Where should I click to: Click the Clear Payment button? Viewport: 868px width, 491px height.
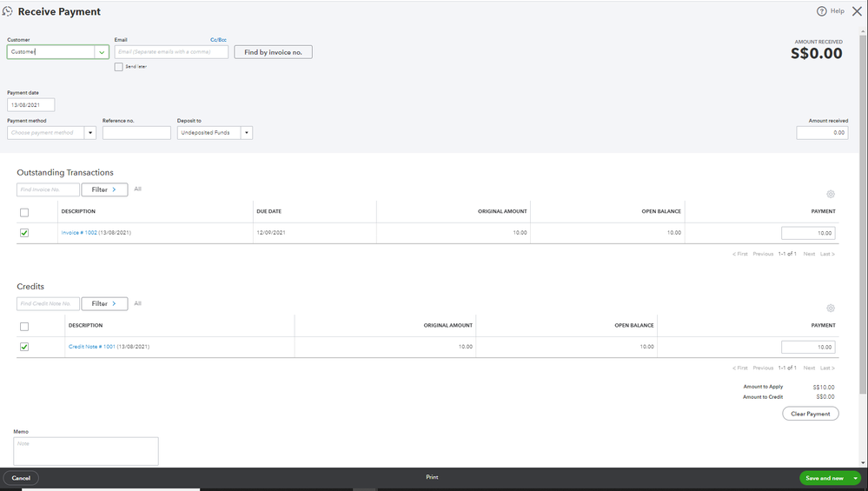[811, 414]
